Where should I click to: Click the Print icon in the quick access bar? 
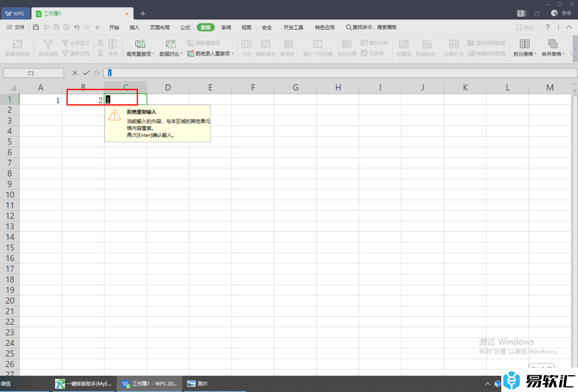tap(56, 28)
